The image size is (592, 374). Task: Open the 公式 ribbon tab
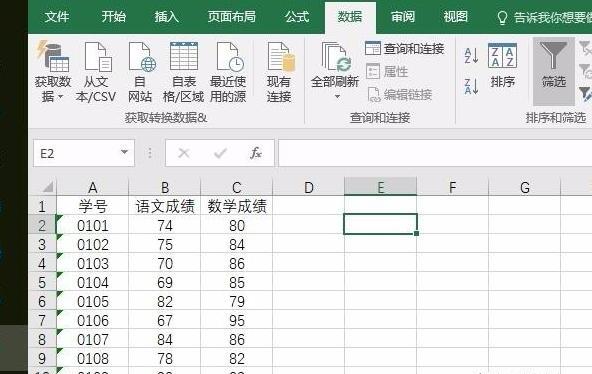(x=297, y=17)
